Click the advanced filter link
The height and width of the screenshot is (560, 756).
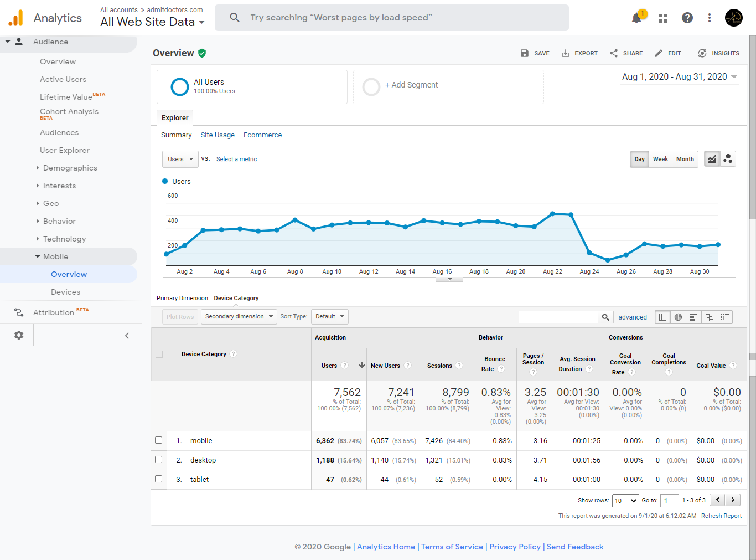(x=633, y=317)
